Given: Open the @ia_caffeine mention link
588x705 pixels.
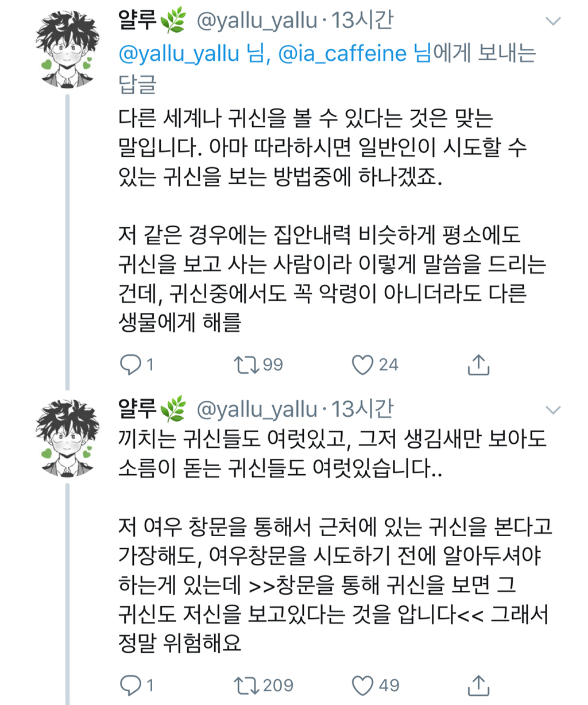Looking at the screenshot, I should (342, 53).
